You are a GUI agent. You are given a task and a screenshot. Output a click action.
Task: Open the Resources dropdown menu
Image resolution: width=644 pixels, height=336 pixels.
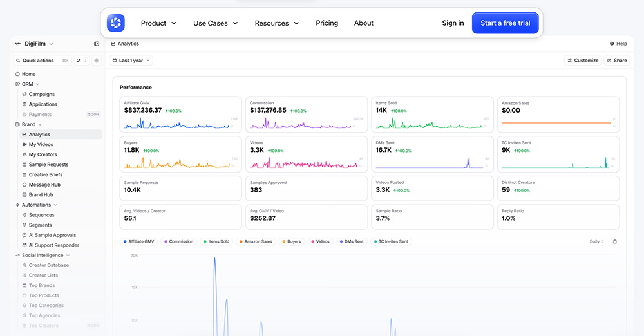(x=277, y=23)
